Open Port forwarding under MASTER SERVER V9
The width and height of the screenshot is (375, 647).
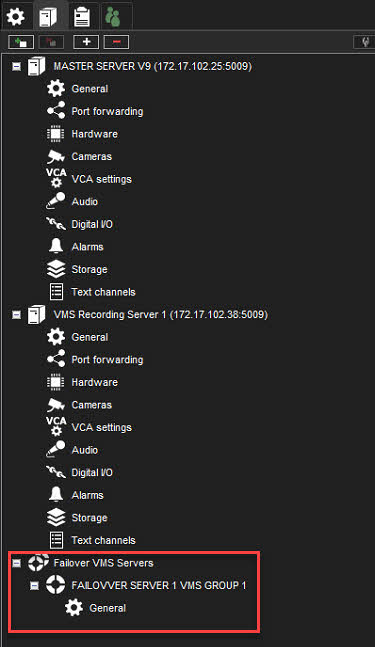point(95,111)
